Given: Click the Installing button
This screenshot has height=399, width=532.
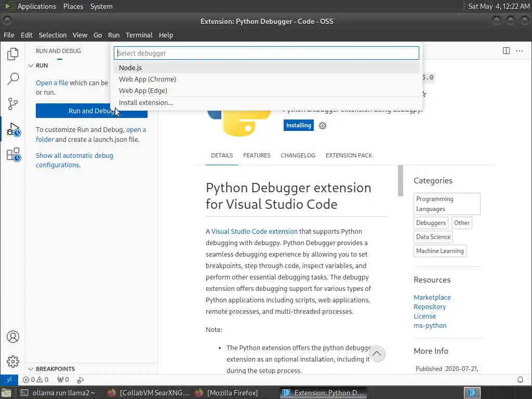Looking at the screenshot, I should tap(299, 125).
